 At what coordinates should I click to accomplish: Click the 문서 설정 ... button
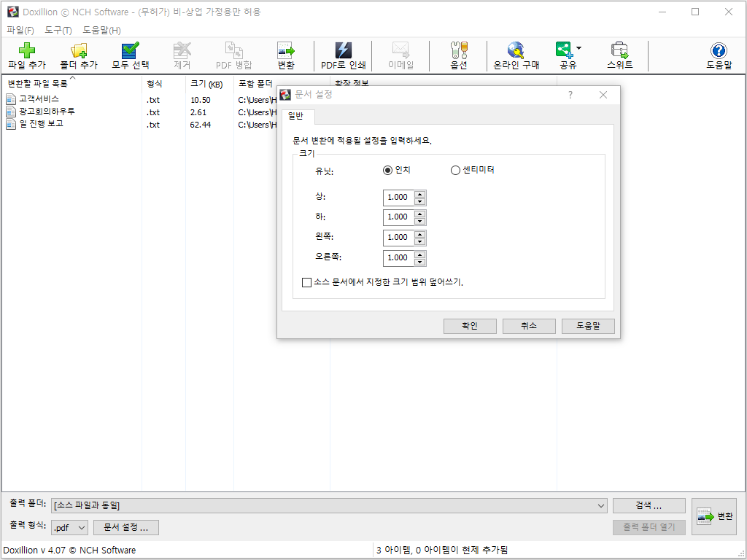(125, 528)
